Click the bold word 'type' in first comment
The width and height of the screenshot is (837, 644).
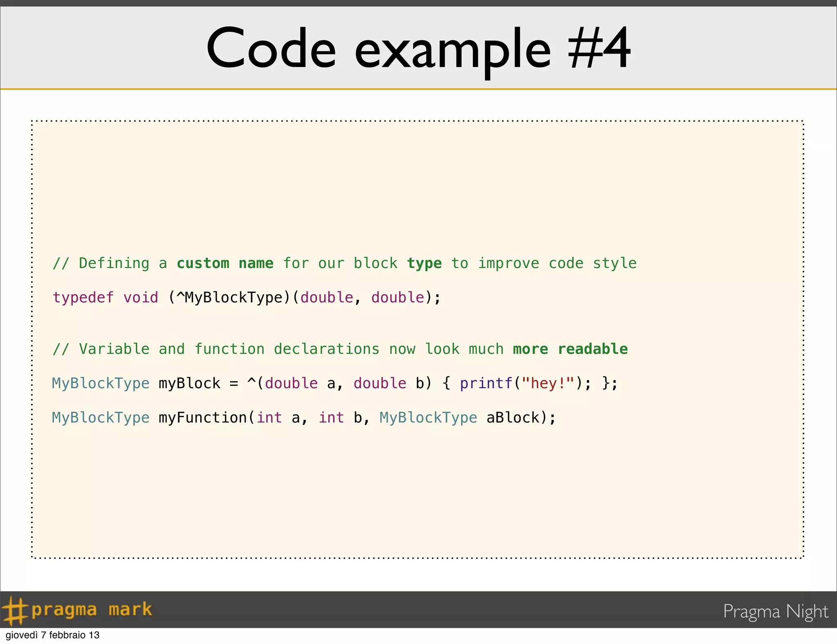(424, 264)
